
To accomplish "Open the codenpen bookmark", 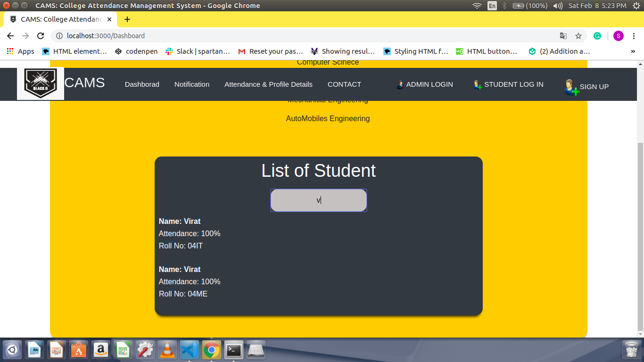I will pyautogui.click(x=136, y=51).
